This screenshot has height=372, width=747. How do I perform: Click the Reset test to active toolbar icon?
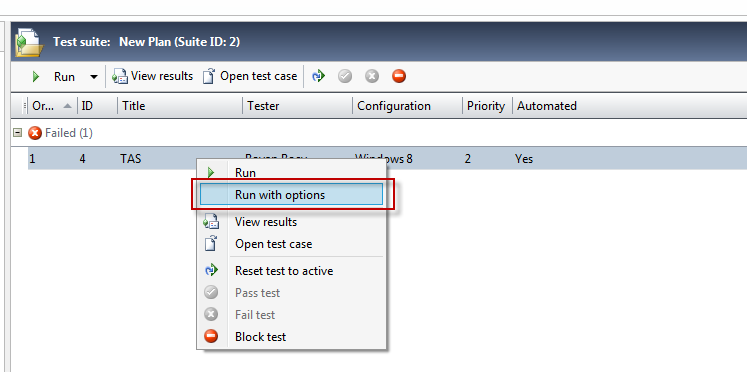coord(318,76)
